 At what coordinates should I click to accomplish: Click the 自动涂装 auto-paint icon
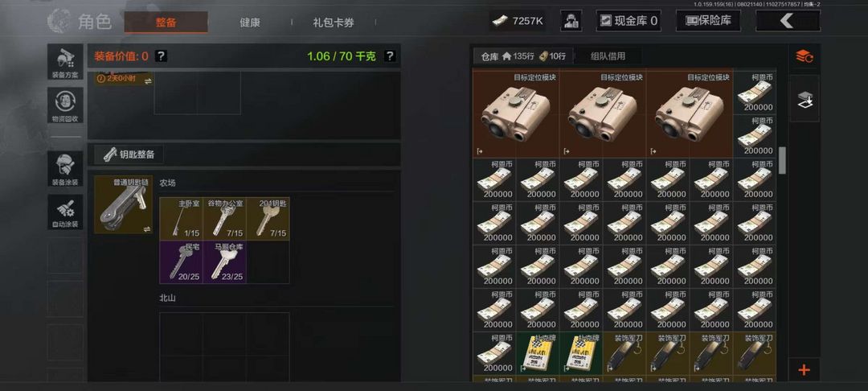coord(65,212)
